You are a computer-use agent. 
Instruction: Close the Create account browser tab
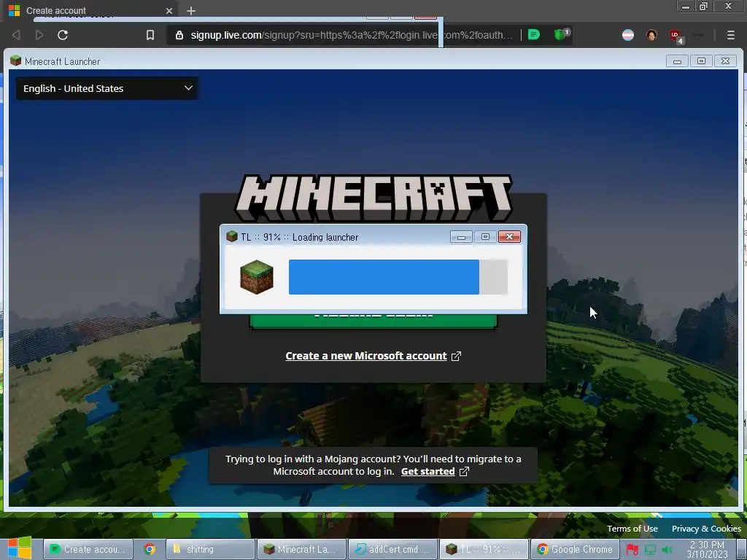pos(169,10)
